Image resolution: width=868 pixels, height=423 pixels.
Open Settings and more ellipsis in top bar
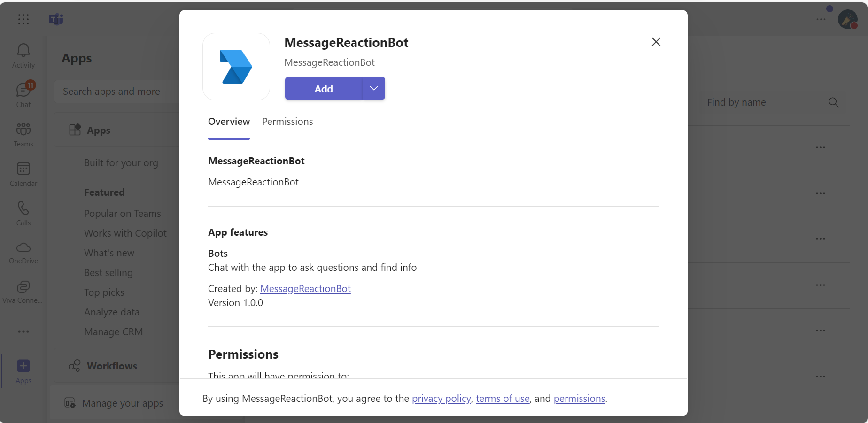(x=821, y=20)
